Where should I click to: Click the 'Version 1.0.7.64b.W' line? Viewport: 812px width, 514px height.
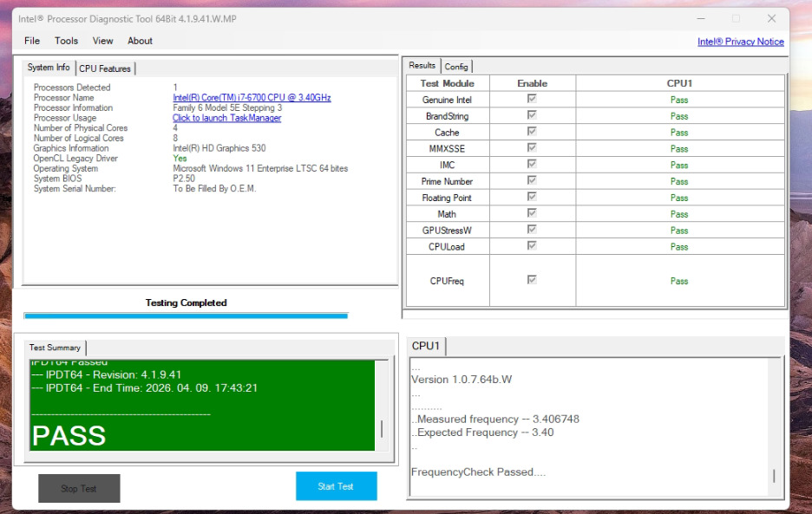(x=462, y=380)
